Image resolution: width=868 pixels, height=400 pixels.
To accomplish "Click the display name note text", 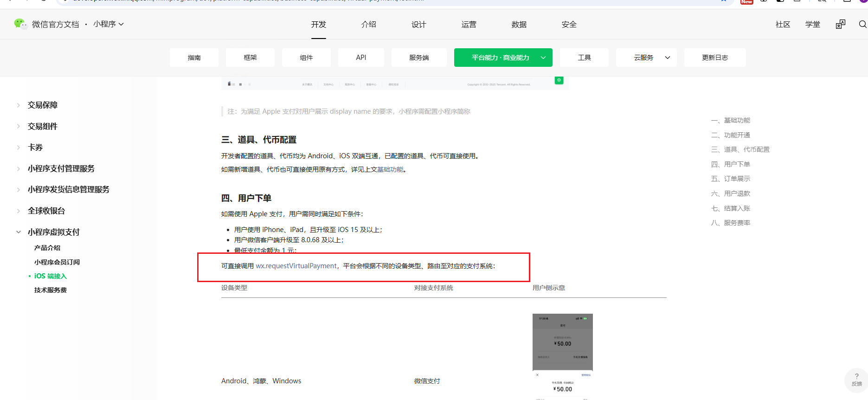I will coord(349,111).
